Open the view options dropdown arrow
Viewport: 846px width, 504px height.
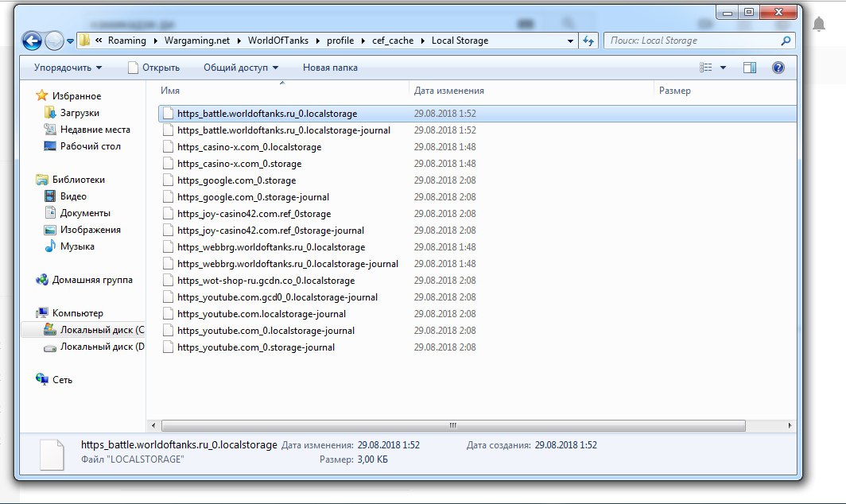[723, 68]
